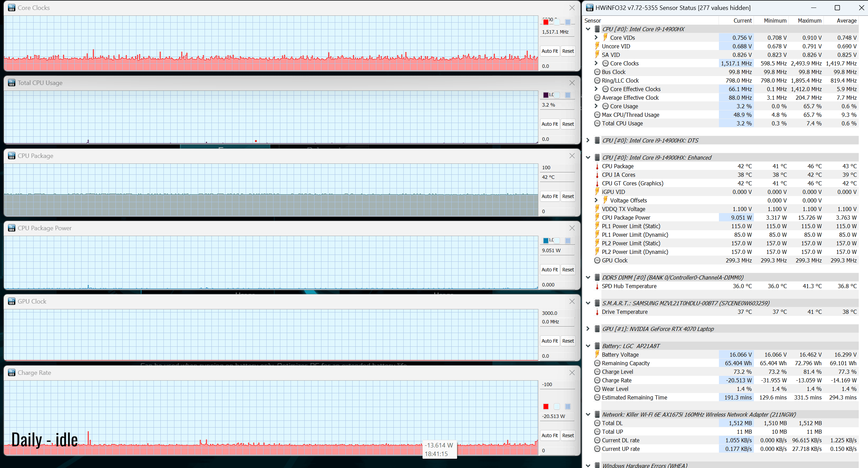This screenshot has height=468, width=868.
Task: Click the HWiNFO icon in Total CPU Usage title
Action: click(12, 83)
